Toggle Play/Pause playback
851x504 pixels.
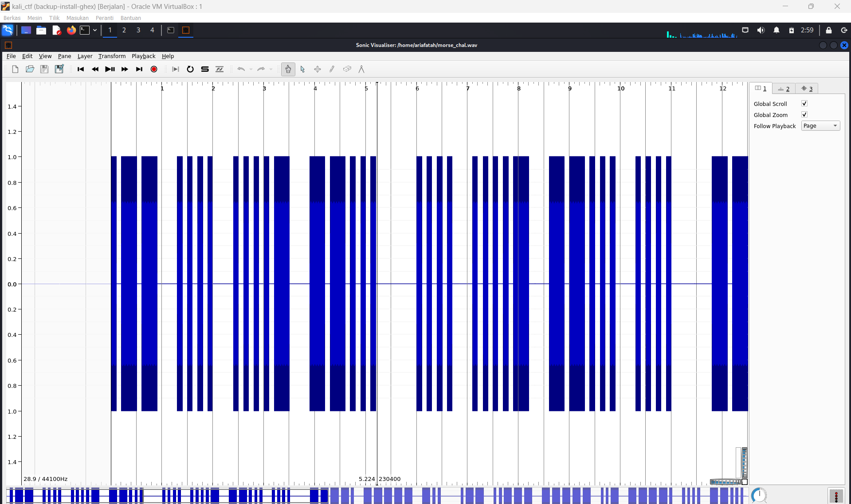(x=110, y=69)
